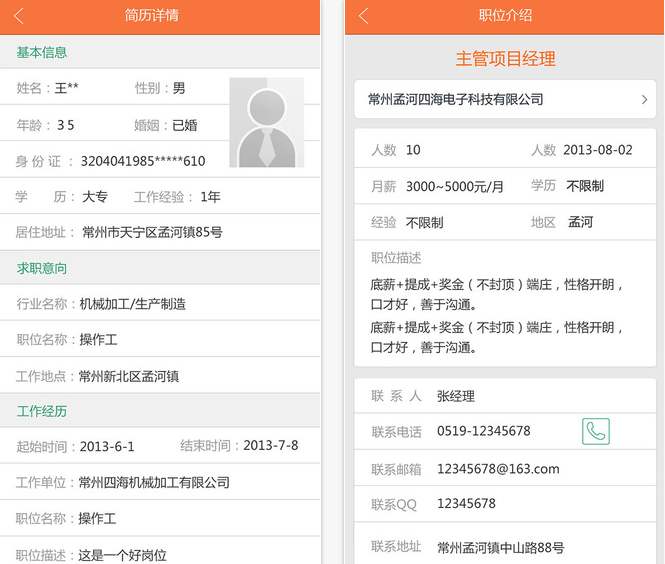Select the 简历详情 header title

(x=151, y=16)
